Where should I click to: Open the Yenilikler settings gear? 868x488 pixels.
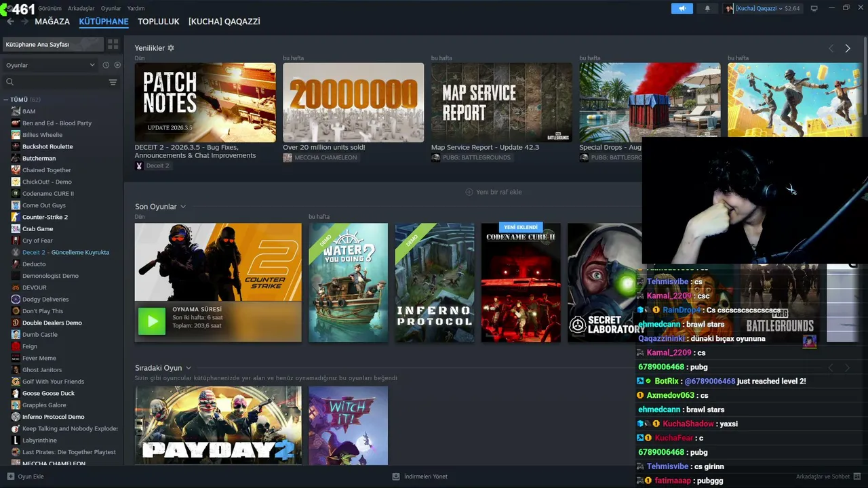click(x=171, y=48)
